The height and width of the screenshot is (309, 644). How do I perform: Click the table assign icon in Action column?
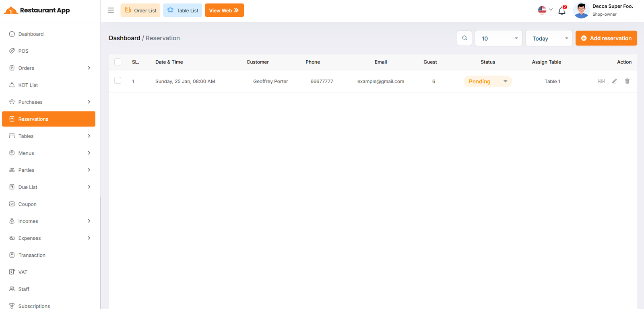[x=601, y=81]
